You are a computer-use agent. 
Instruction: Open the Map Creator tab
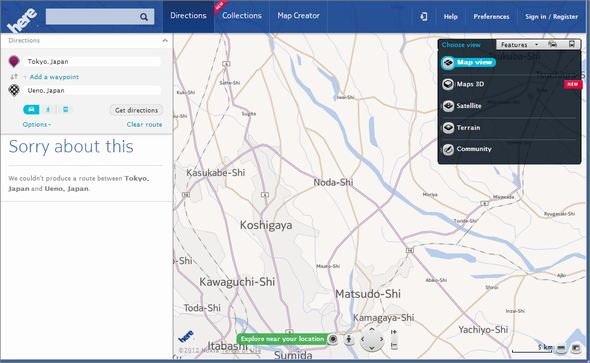tap(298, 16)
